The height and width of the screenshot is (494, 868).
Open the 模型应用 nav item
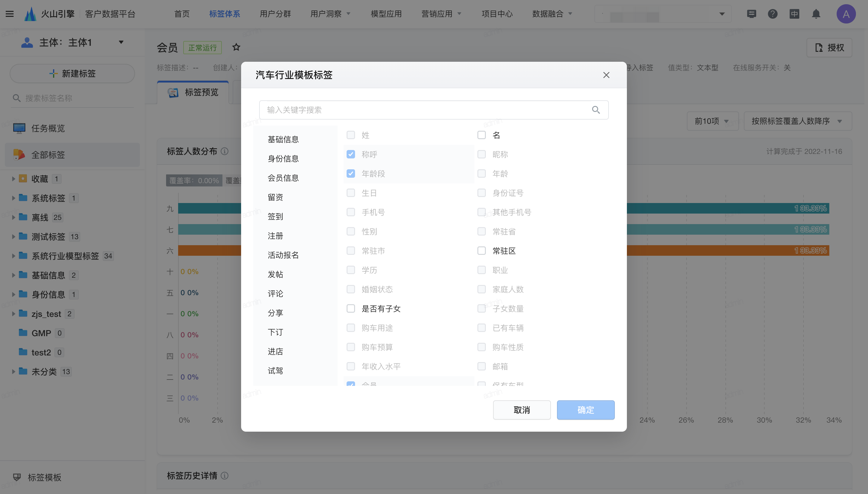386,14
